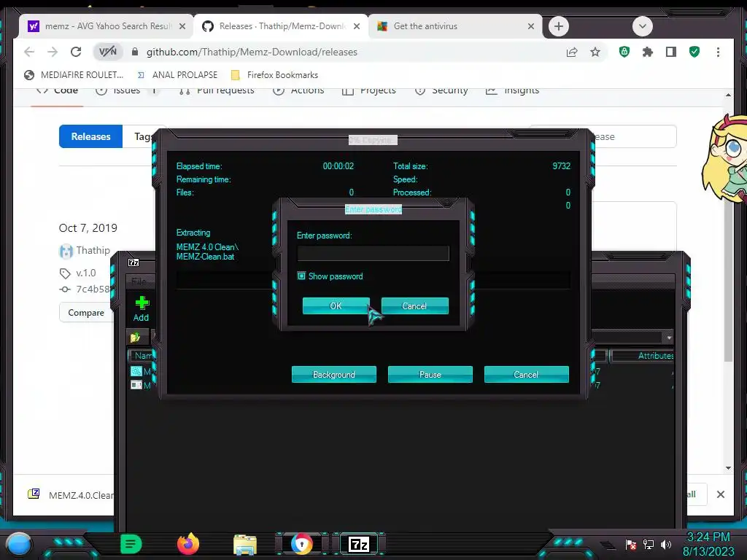Image resolution: width=747 pixels, height=560 pixels.
Task: Click the github.com URL address bar
Action: (252, 52)
